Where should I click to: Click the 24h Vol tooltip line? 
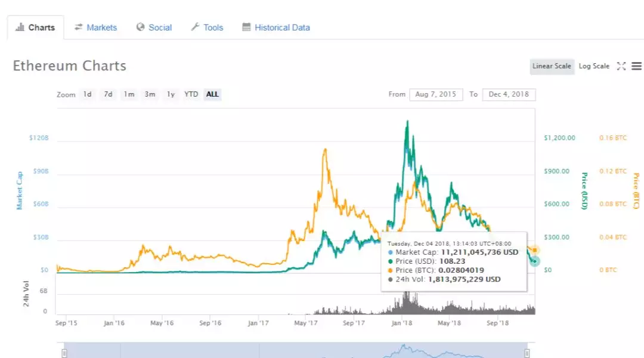(444, 279)
